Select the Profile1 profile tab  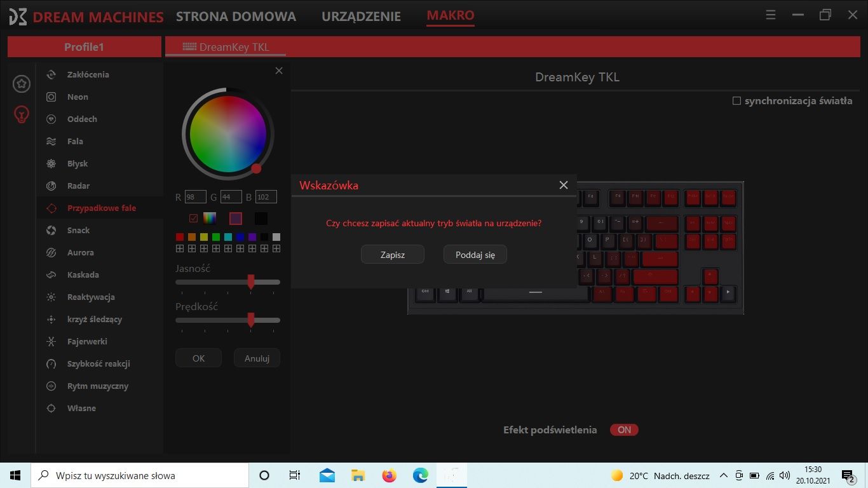pos(84,47)
